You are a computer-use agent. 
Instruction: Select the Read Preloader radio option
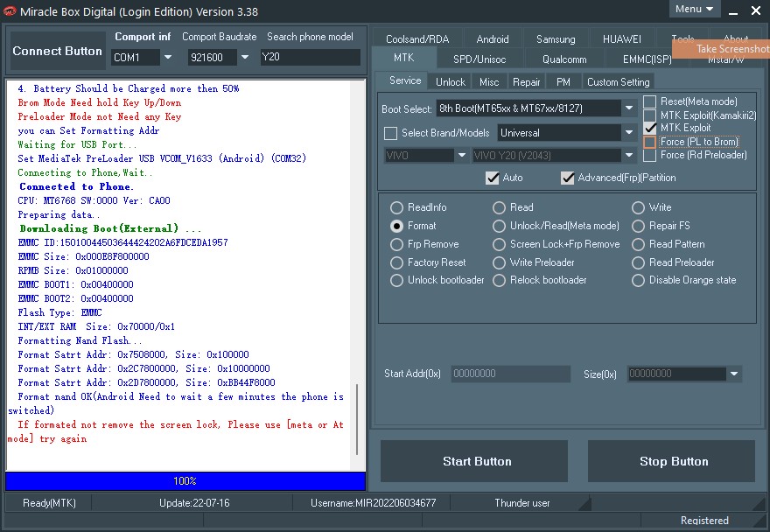coord(638,262)
